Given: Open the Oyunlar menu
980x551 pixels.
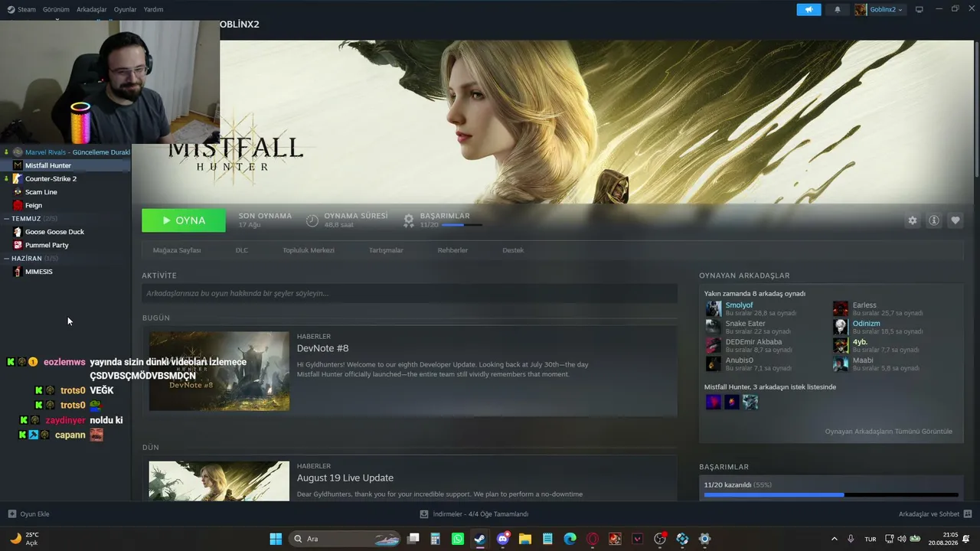Looking at the screenshot, I should coord(125,9).
